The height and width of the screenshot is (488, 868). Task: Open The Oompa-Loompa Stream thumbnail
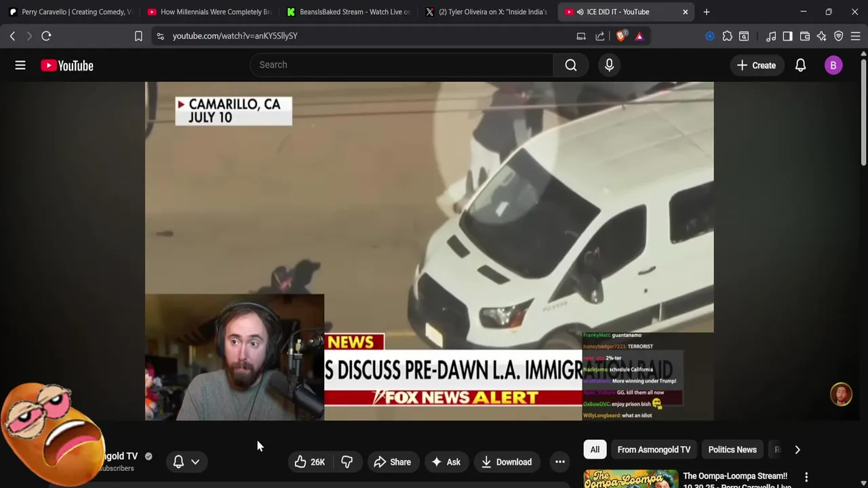click(x=631, y=479)
